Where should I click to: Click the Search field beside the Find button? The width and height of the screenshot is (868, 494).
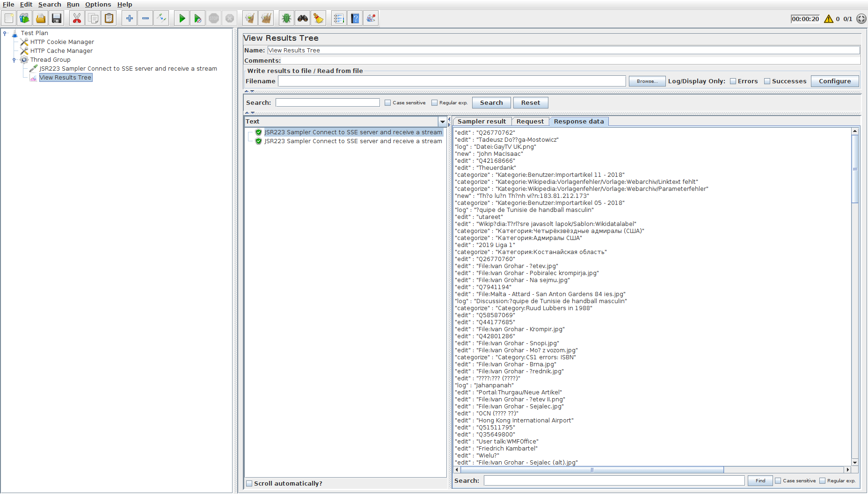[614, 481]
